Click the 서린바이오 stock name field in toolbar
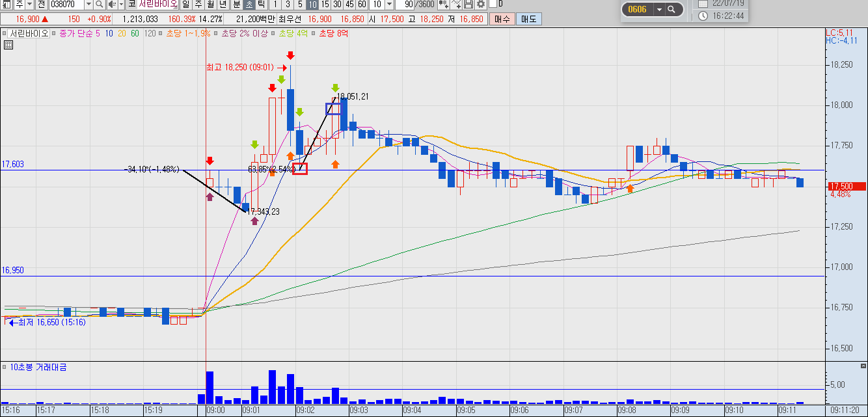The width and height of the screenshot is (868, 417). (158, 5)
